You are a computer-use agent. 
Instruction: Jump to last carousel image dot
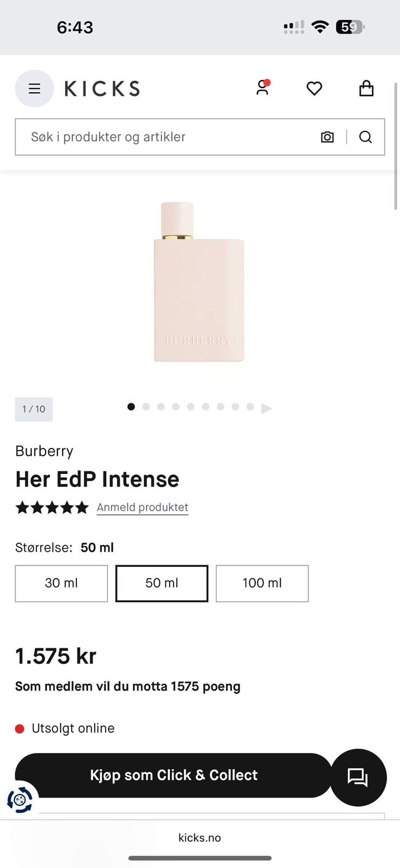[250, 407]
